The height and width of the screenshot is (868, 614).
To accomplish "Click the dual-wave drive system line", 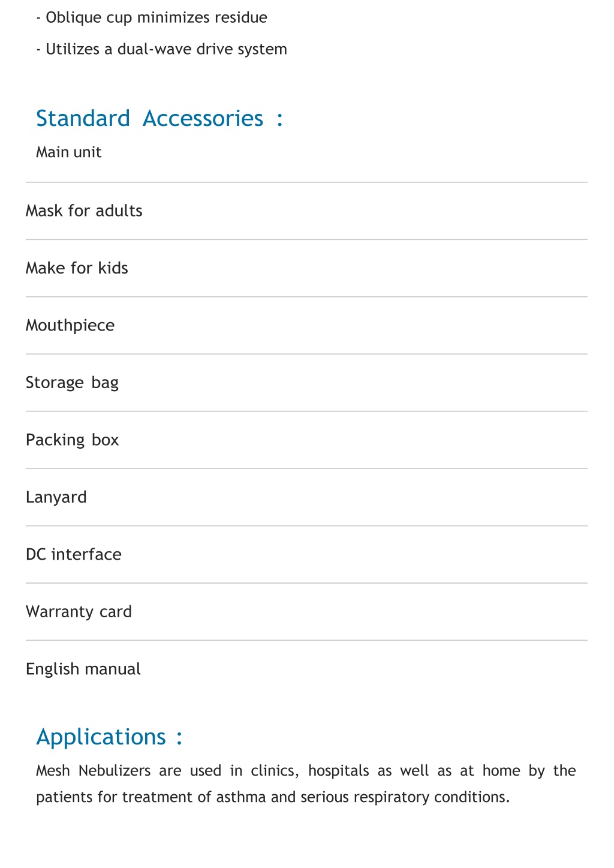I will tap(161, 49).
